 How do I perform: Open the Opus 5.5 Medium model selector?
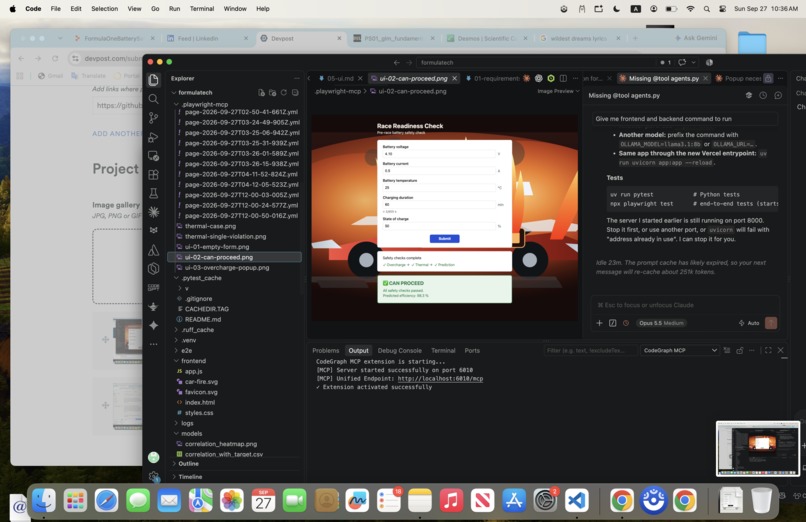tap(661, 323)
